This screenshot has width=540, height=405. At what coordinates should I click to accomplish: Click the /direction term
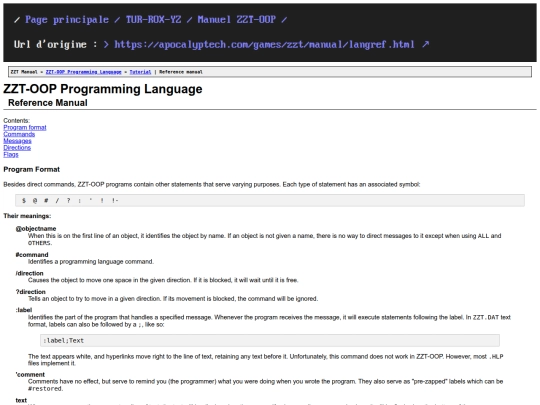[29, 273]
